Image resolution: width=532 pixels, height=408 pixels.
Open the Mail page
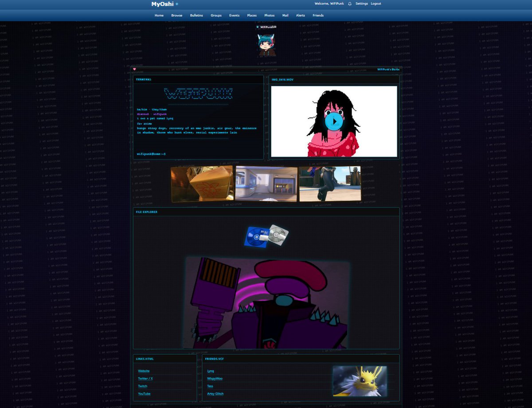286,16
